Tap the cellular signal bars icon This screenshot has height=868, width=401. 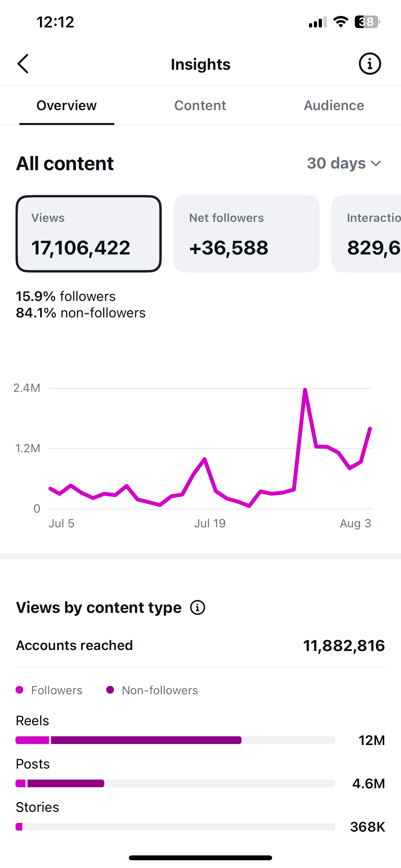tap(317, 22)
